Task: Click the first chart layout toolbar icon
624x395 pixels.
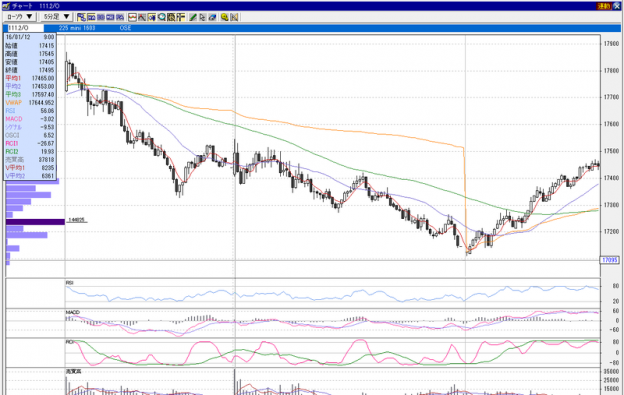Action: (82, 17)
